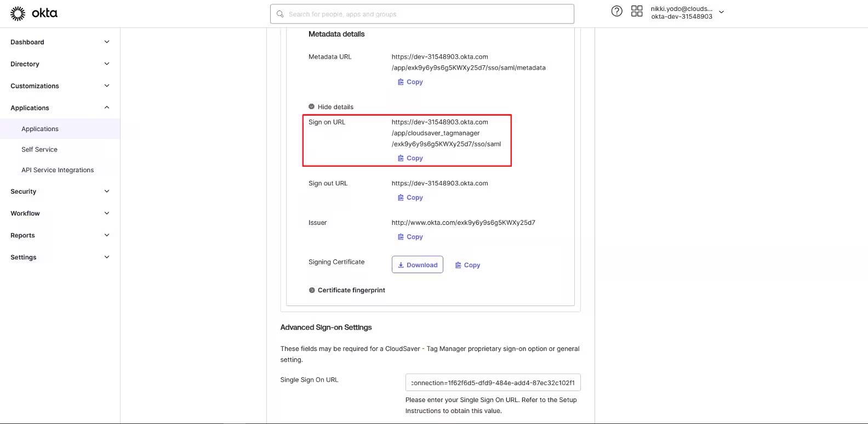Image resolution: width=868 pixels, height=424 pixels.
Task: Focus the search people, apps, groups box
Action: 422,14
